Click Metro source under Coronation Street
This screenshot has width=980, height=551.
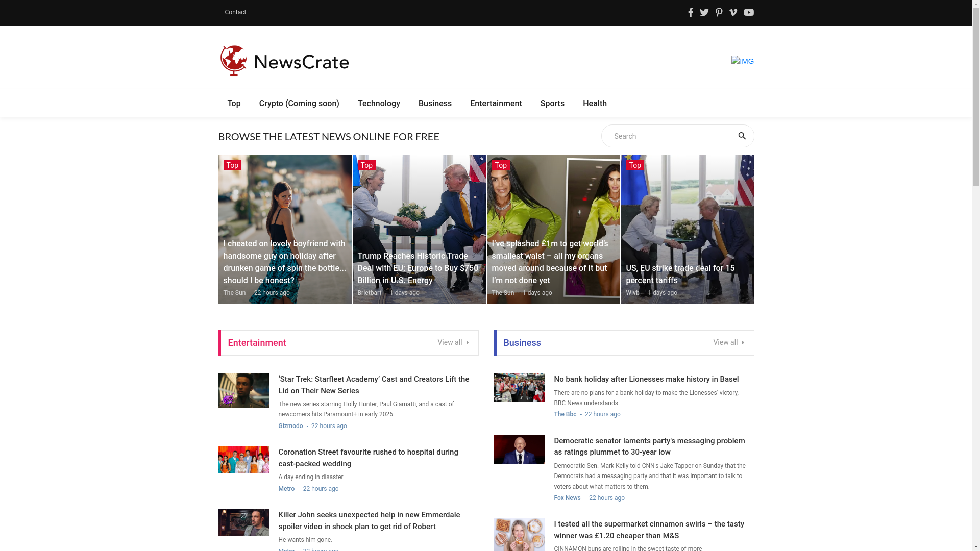pyautogui.click(x=286, y=489)
